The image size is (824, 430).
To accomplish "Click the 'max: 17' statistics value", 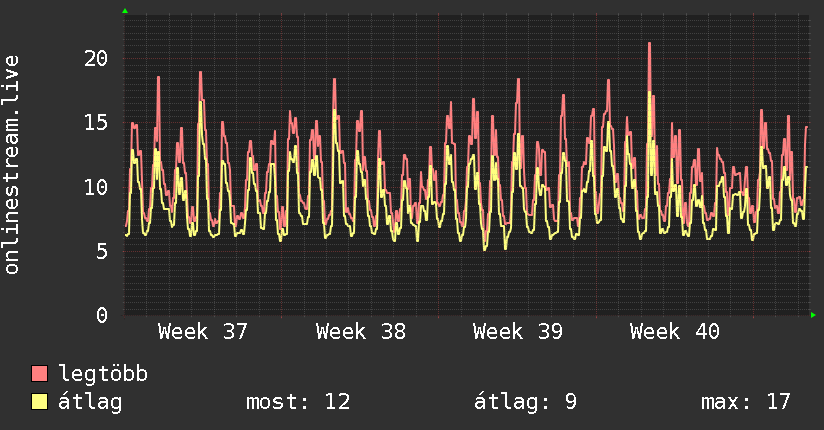I will pyautogui.click(x=746, y=402).
